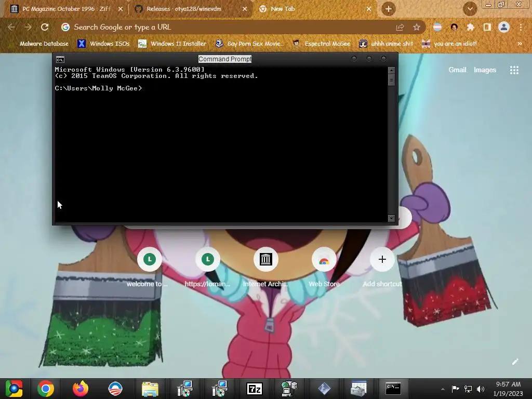Click the Command Prompt title text
532x399 pixels.
coord(225,59)
